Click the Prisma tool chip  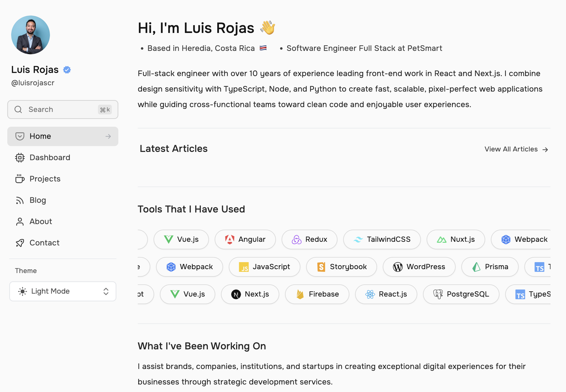(490, 267)
